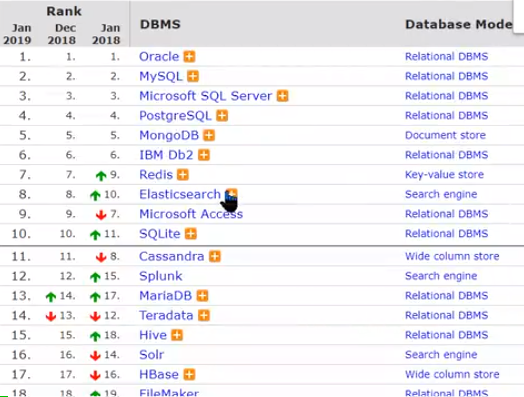This screenshot has width=524, height=397.
Task: Click Relational DBMS link in Teradata row
Action: 447,315
